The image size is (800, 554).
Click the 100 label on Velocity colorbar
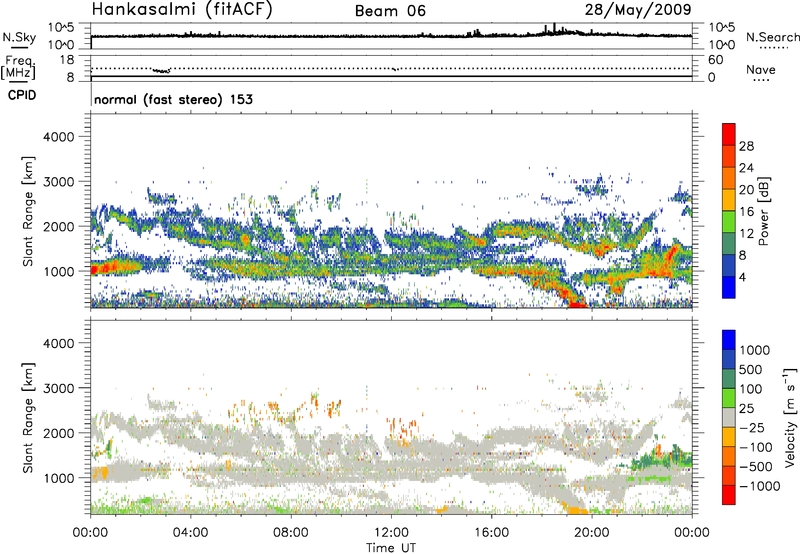[x=753, y=389]
